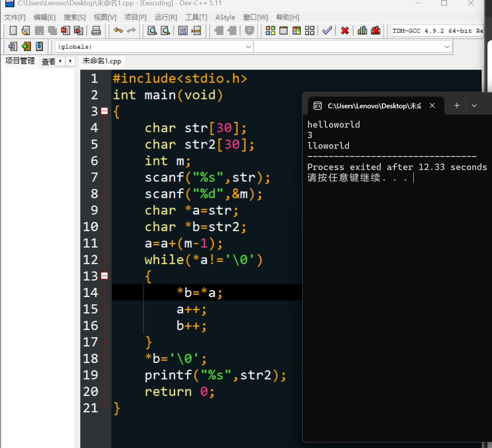Viewport: 492px width, 448px height.
Task: Add a new terminal tab
Action: pyautogui.click(x=457, y=106)
